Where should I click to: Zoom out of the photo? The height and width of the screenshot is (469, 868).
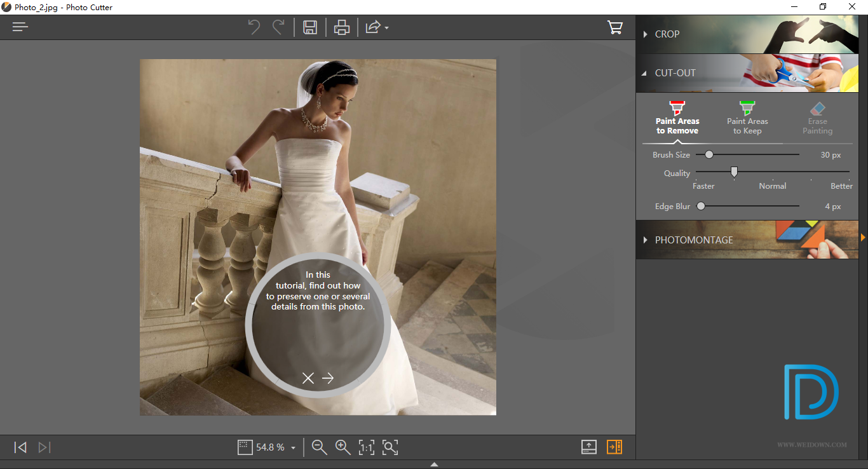pyautogui.click(x=320, y=447)
